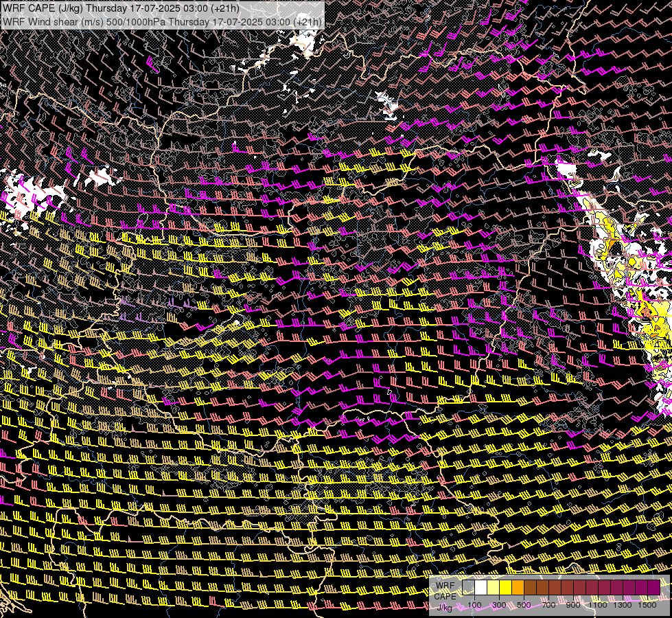Click the 1100 legend value

[598, 605]
